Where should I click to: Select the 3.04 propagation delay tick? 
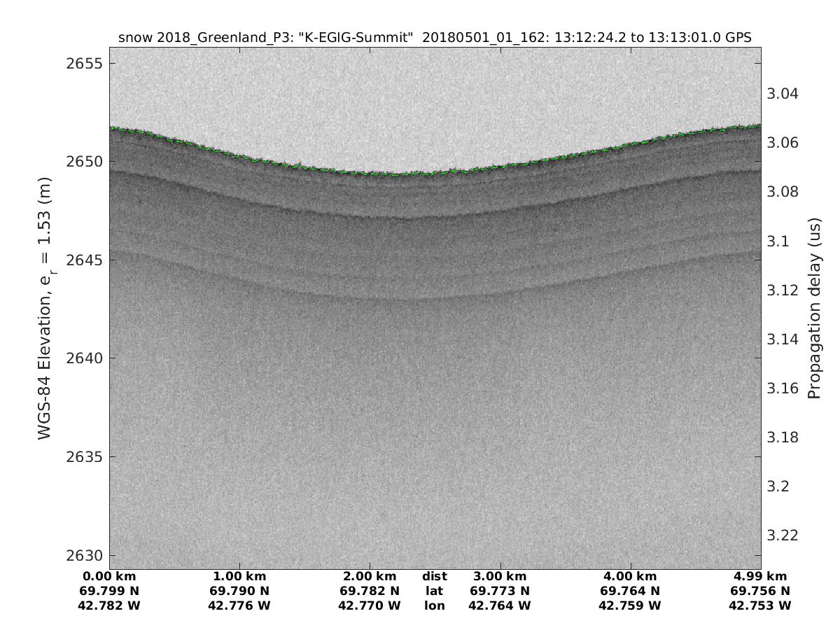click(783, 94)
